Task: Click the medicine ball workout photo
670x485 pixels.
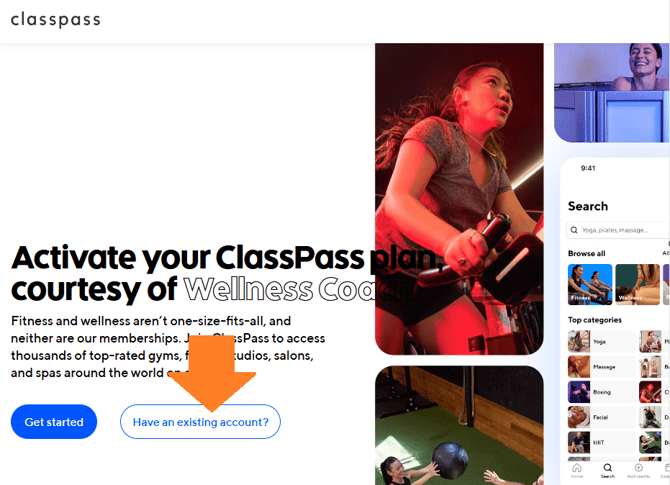Action: [459, 426]
